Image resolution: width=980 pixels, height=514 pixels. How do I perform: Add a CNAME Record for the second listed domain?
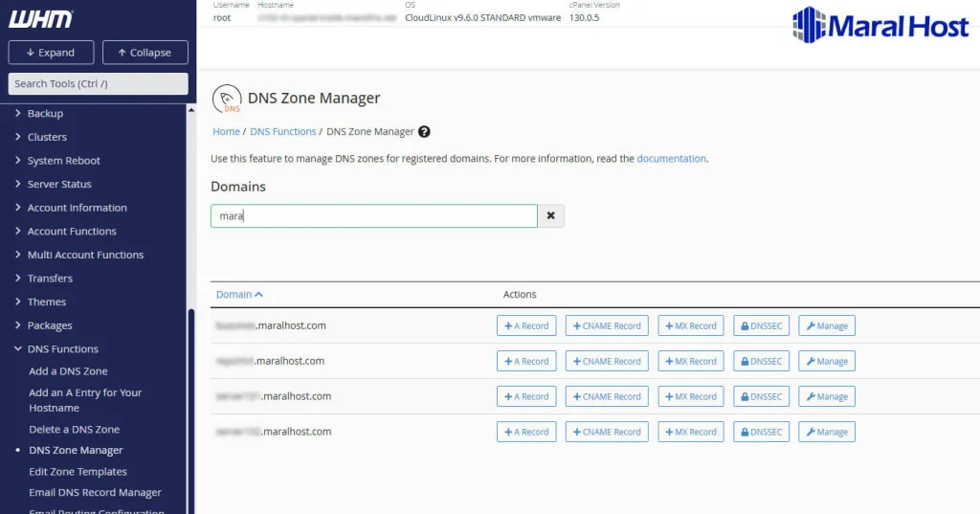click(607, 362)
